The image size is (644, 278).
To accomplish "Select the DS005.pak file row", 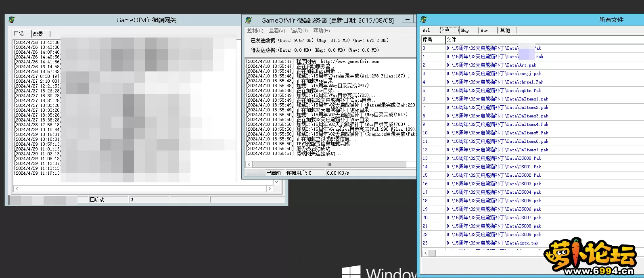I will [x=533, y=201].
